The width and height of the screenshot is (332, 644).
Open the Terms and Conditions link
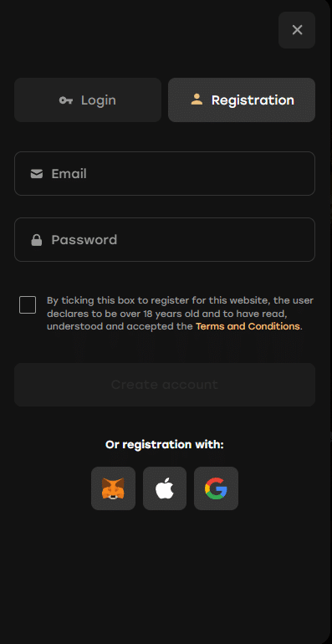click(248, 326)
